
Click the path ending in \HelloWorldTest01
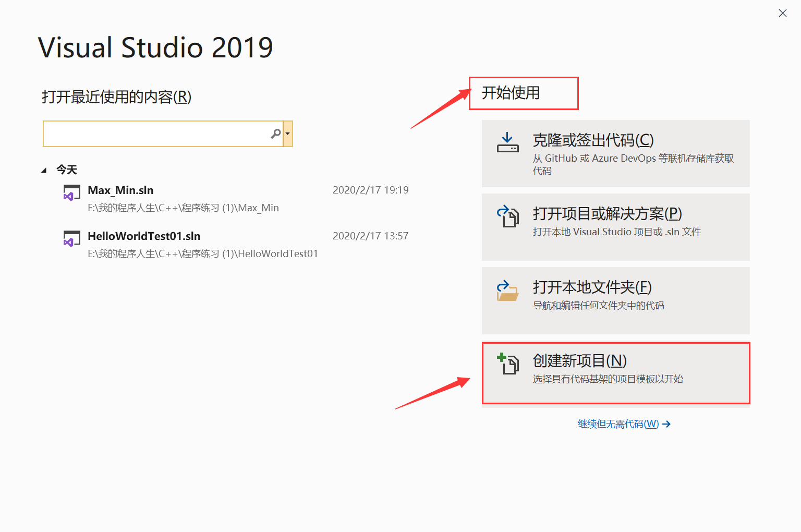tap(202, 254)
